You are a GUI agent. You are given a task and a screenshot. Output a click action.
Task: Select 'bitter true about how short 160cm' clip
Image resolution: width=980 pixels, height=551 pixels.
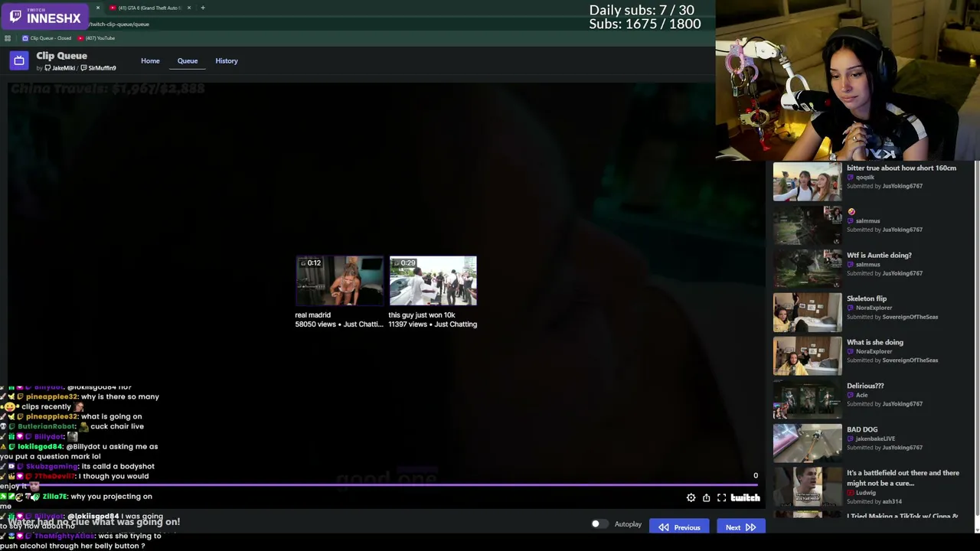[x=807, y=182]
